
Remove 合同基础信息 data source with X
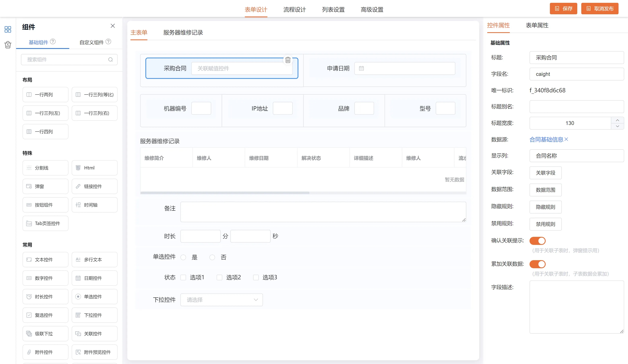566,139
